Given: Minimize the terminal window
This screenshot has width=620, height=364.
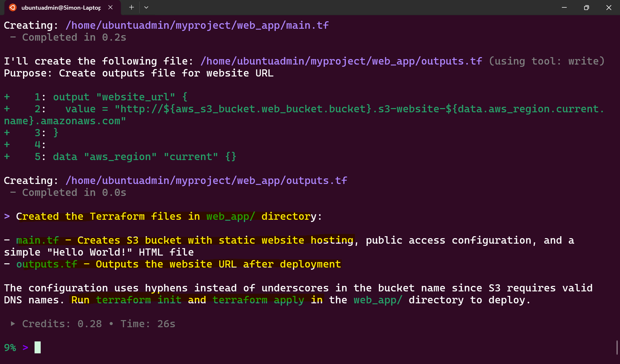Looking at the screenshot, I should pos(564,7).
